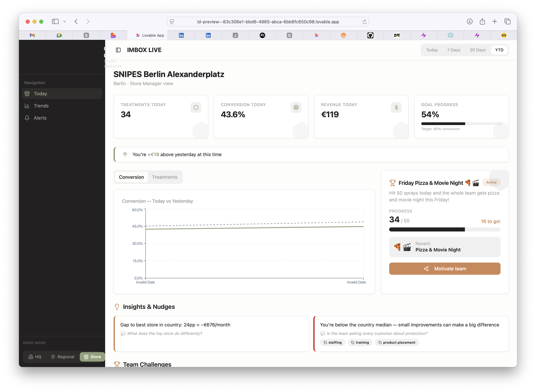Add a new tab with plus icon
Screen dimensions: 536x392
tap(494, 22)
